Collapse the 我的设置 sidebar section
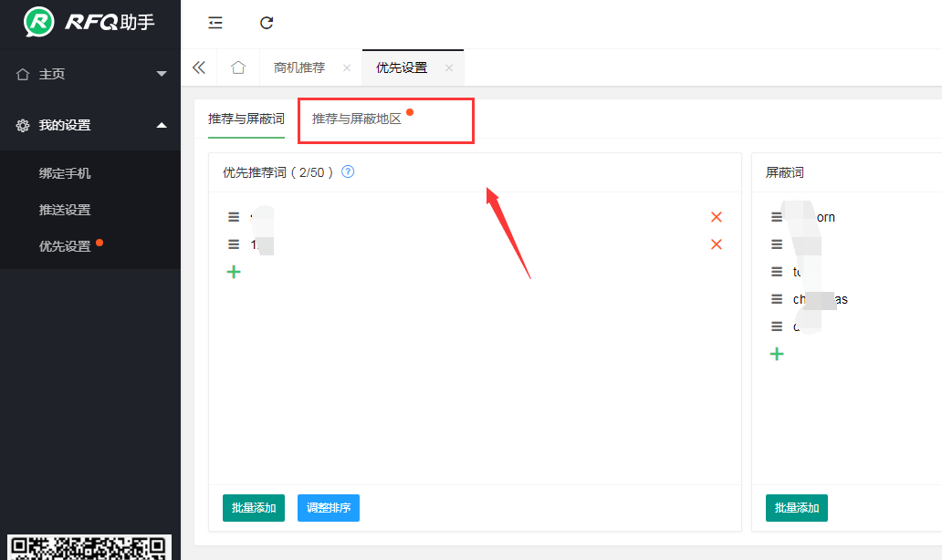The image size is (942, 560). (90, 125)
